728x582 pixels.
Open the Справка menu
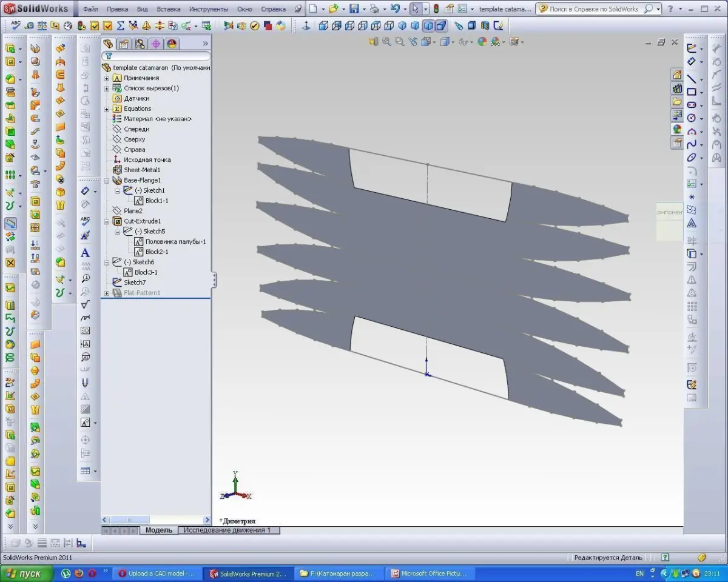point(273,9)
